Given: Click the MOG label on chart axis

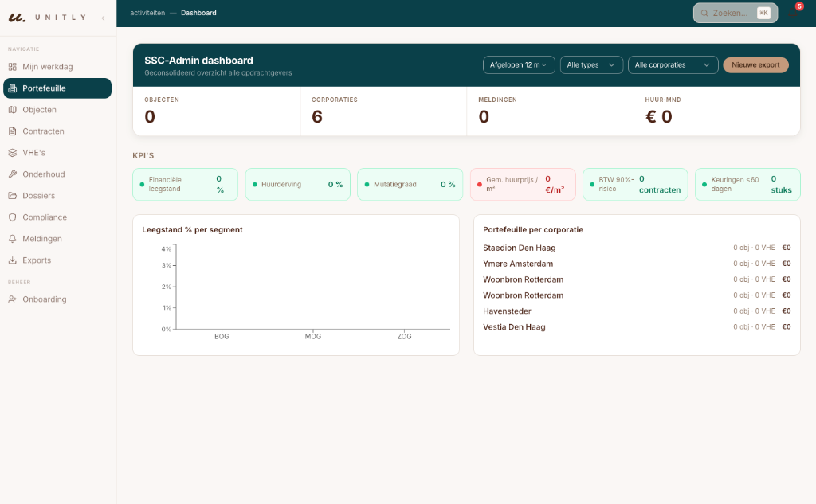Looking at the screenshot, I should tap(312, 337).
